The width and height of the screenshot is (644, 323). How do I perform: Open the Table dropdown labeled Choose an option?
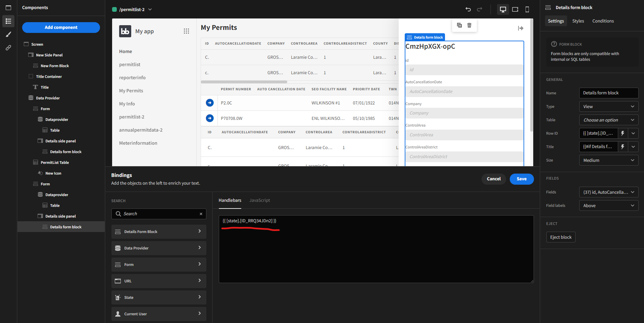click(608, 120)
